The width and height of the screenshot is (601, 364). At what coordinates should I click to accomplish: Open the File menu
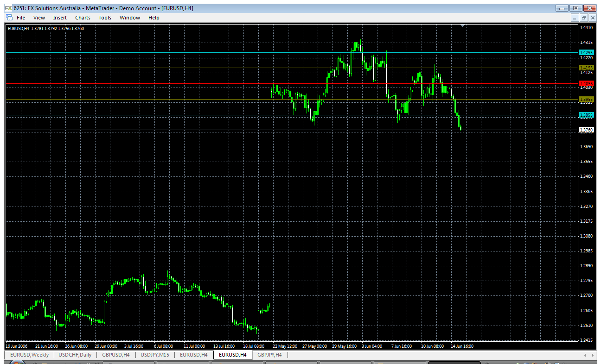click(x=21, y=18)
